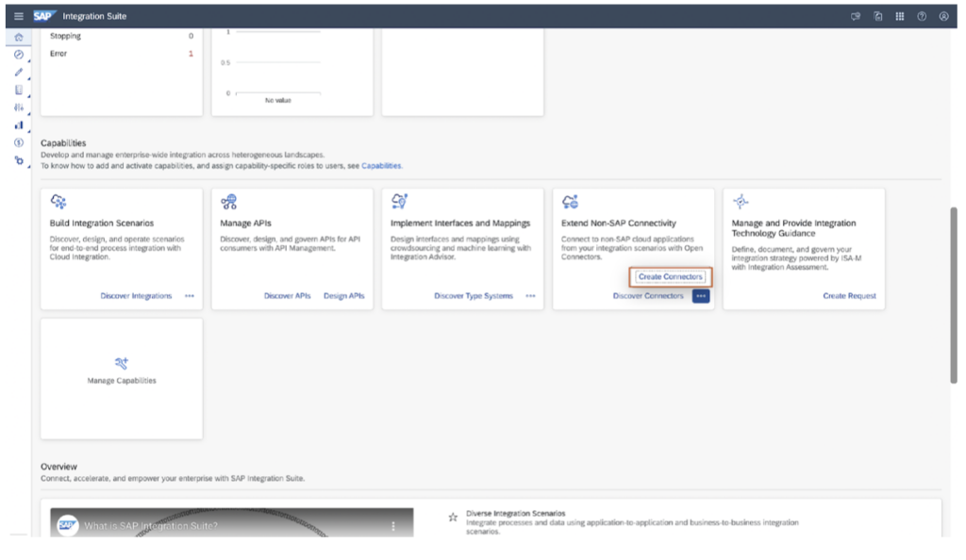The height and width of the screenshot is (560, 966).
Task: Open the feedback chat icon in the top bar
Action: (x=856, y=16)
